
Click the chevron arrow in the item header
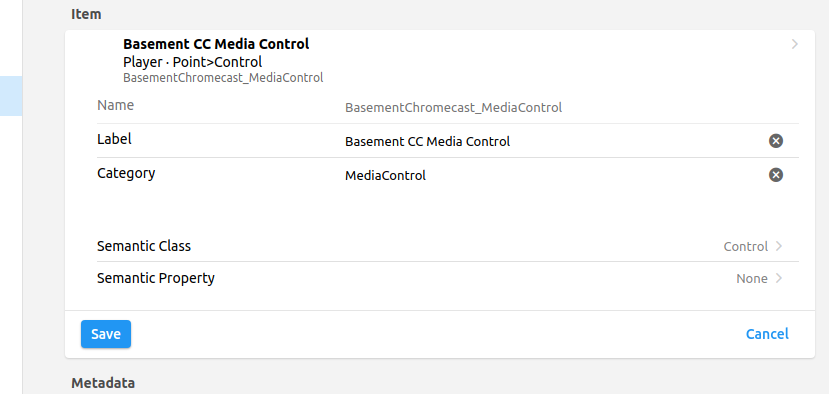click(795, 44)
